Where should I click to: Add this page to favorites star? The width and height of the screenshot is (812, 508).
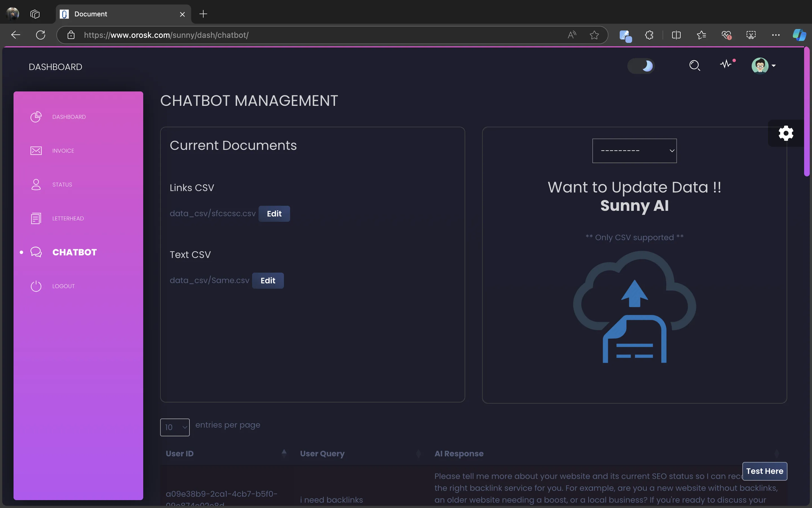pos(594,35)
